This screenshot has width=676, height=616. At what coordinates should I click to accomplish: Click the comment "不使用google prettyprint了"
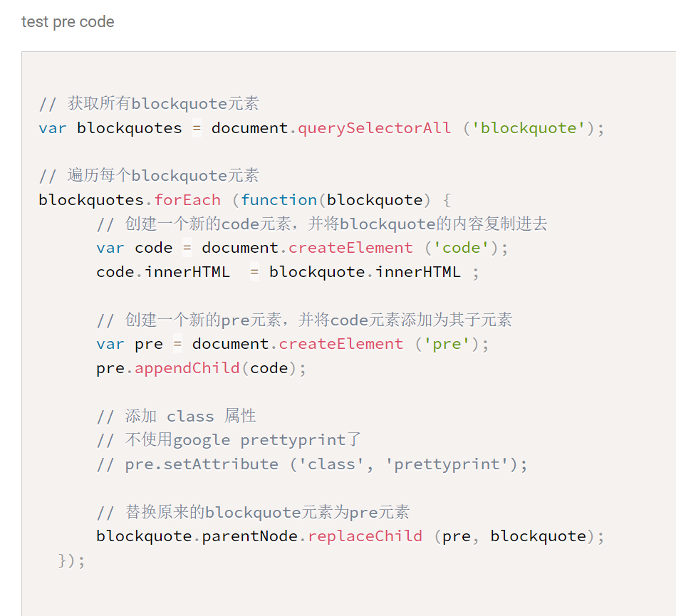tap(232, 440)
